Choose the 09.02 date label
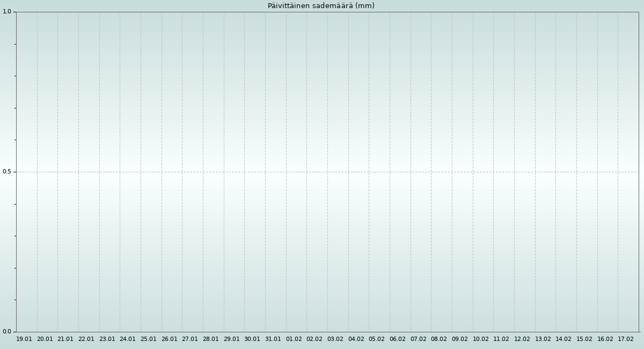This screenshot has height=349, width=644. pos(460,339)
